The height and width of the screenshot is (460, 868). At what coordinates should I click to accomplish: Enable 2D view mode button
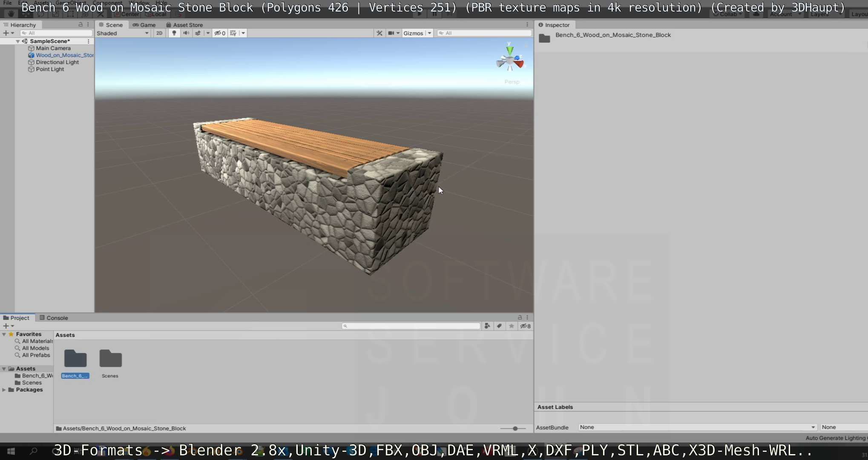click(x=159, y=33)
